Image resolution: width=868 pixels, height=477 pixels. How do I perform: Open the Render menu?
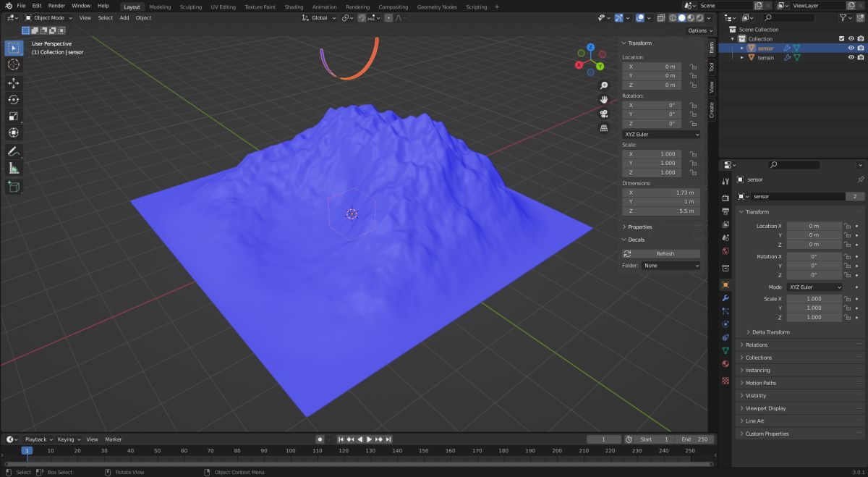(x=56, y=6)
